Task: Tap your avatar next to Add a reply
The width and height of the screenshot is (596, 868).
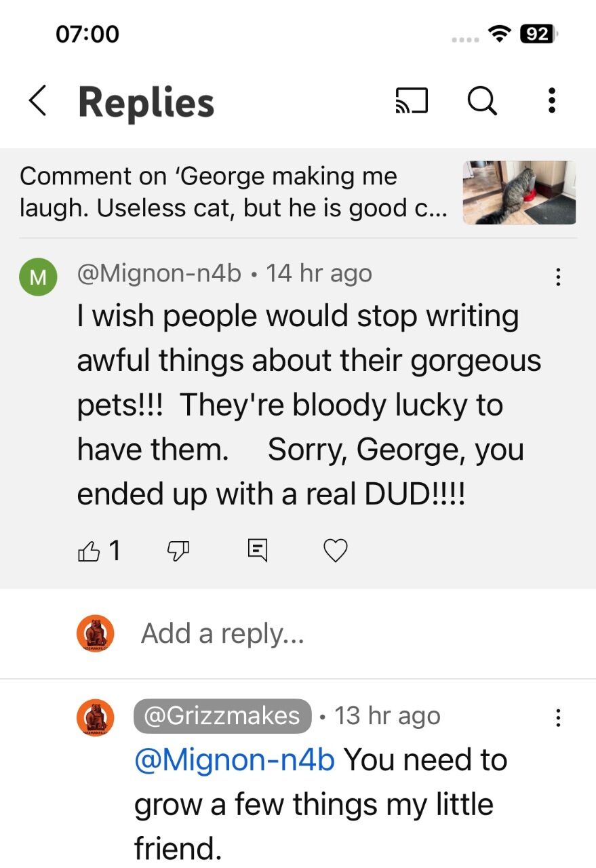Action: (96, 633)
